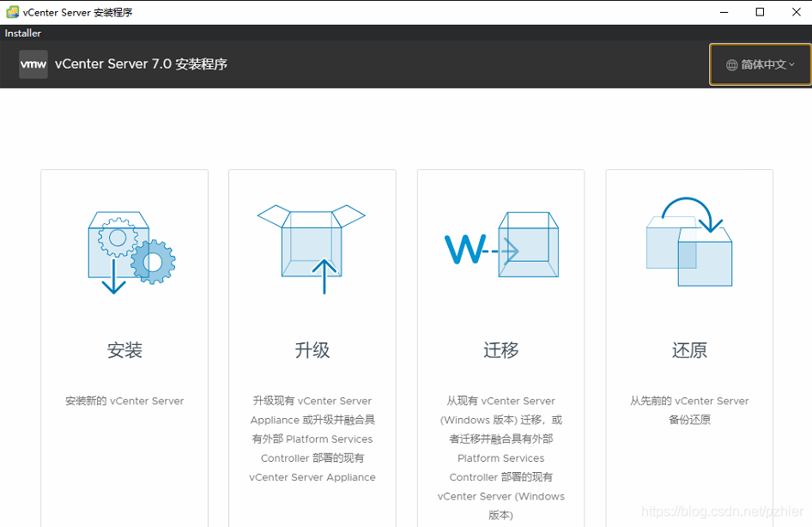
Task: Select the 迁移 card title
Action: point(500,350)
